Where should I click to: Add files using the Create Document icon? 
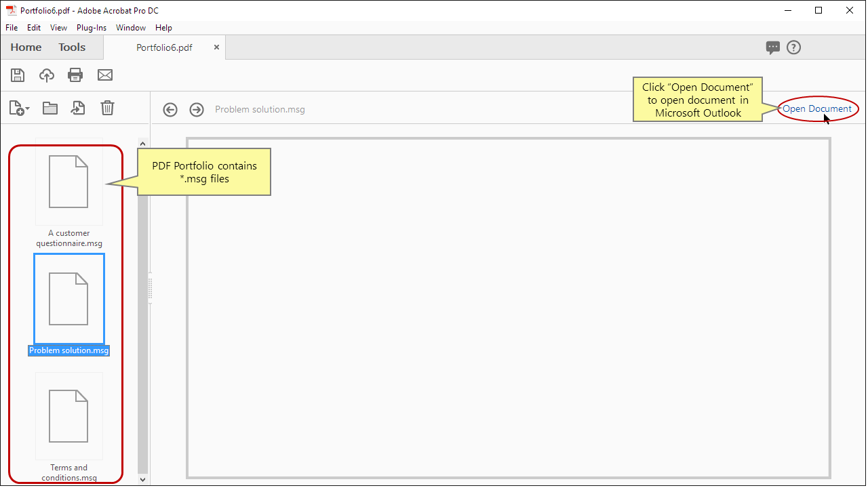pos(15,108)
